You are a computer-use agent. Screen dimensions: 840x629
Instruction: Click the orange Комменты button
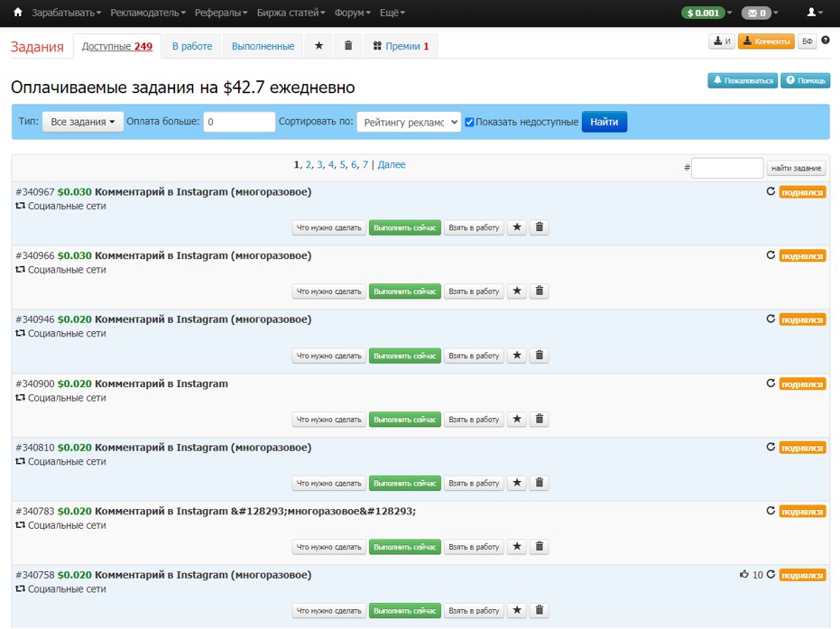pyautogui.click(x=766, y=41)
